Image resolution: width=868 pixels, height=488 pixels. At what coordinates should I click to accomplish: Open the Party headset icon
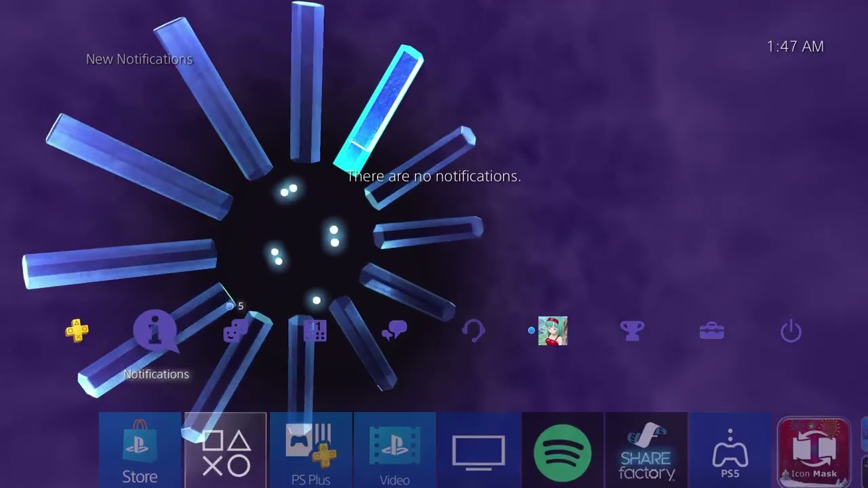473,331
